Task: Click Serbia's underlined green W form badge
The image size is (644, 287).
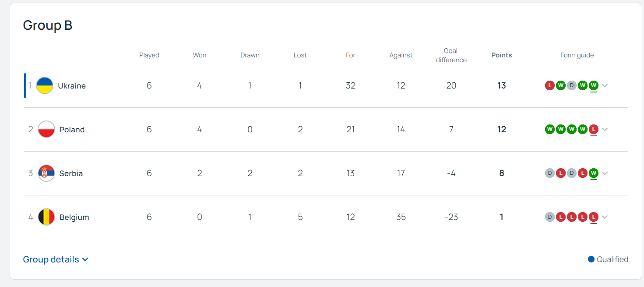Action: tap(593, 173)
